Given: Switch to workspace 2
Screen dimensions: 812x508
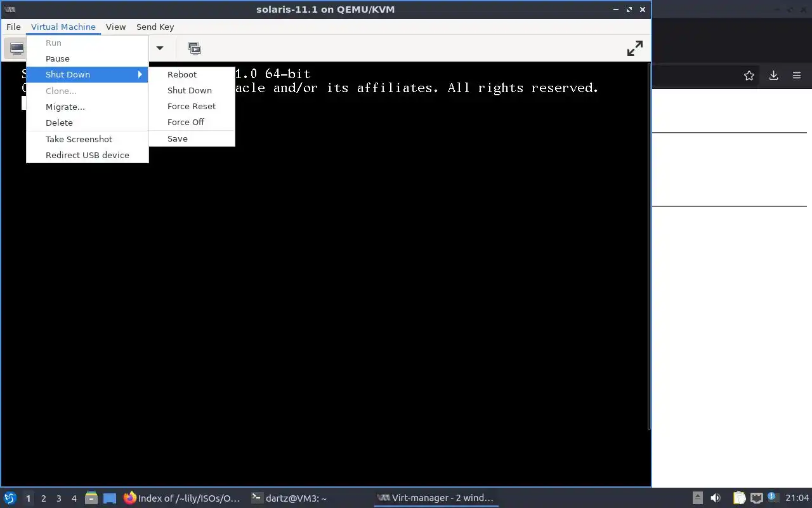Looking at the screenshot, I should coord(43,498).
